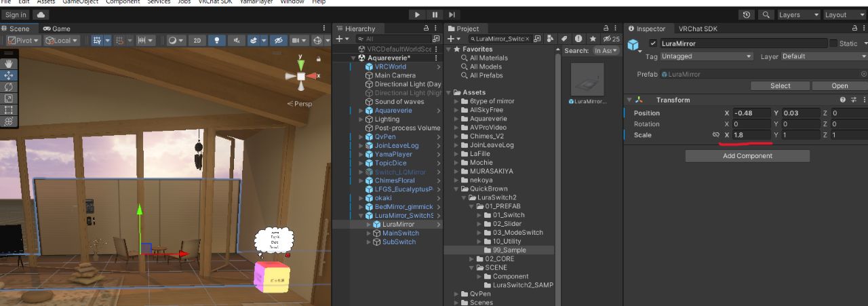This screenshot has width=868, height=306.
Task: Select the Move tool in scene toolbar
Action: (x=9, y=75)
